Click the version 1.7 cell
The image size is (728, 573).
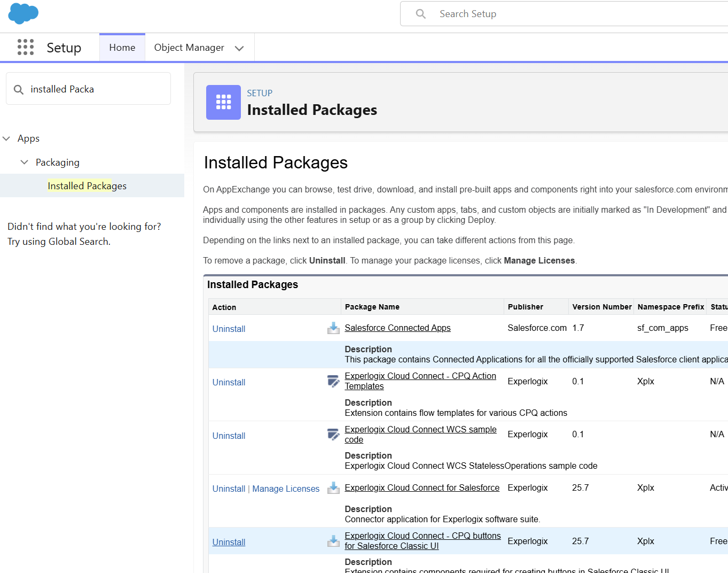pos(578,328)
